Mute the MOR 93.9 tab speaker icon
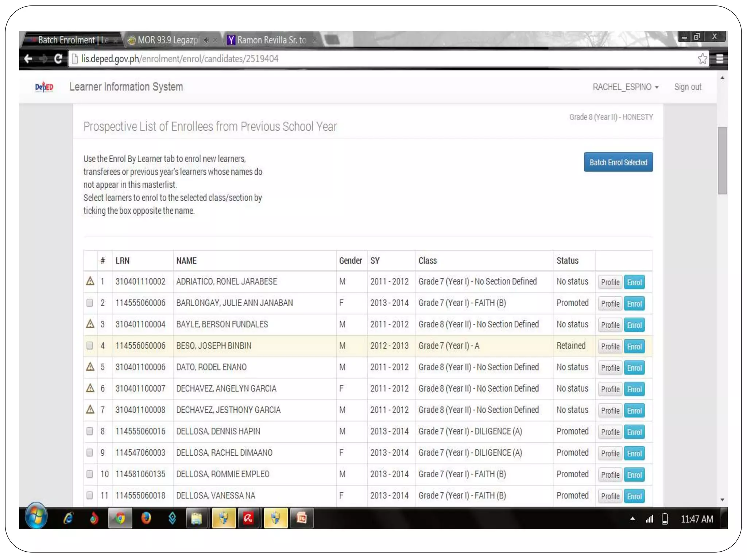 coord(207,40)
